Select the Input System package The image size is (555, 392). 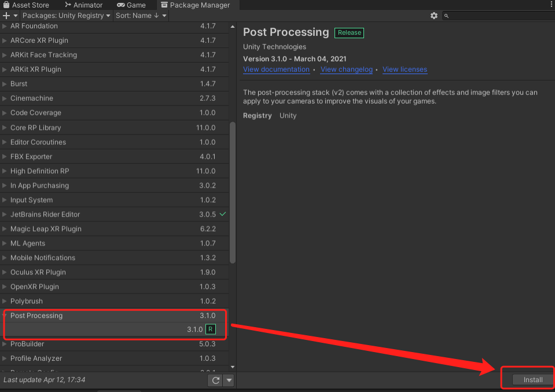115,200
